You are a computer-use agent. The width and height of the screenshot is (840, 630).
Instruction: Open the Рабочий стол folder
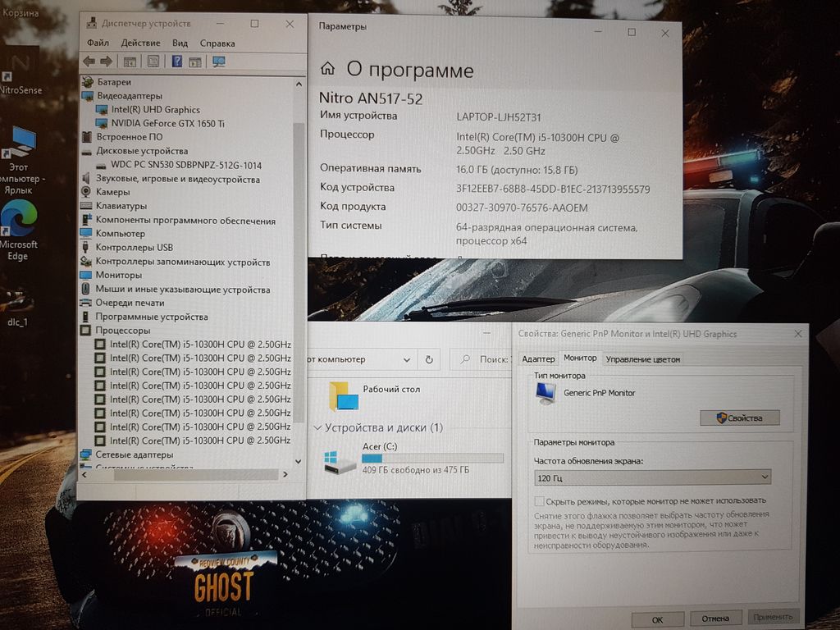[344, 395]
